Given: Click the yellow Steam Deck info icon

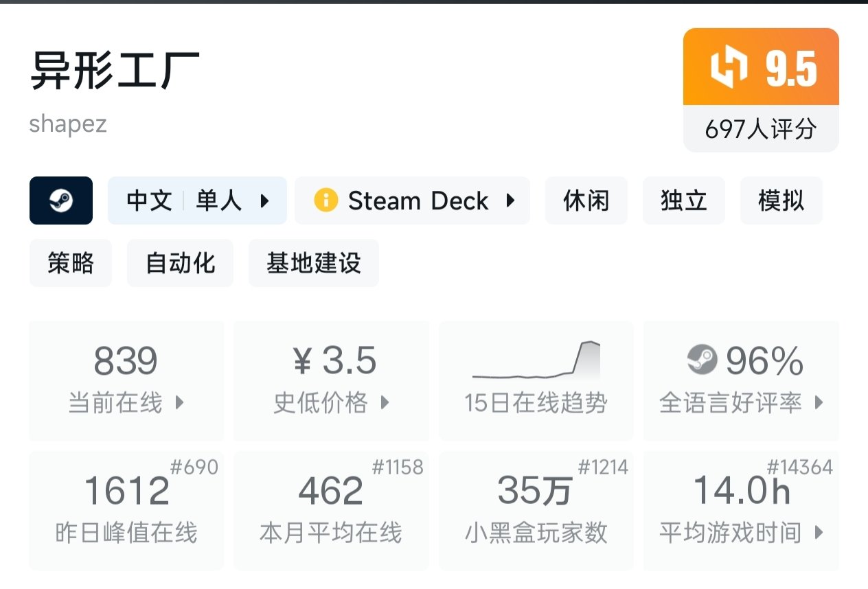Looking at the screenshot, I should tap(325, 200).
